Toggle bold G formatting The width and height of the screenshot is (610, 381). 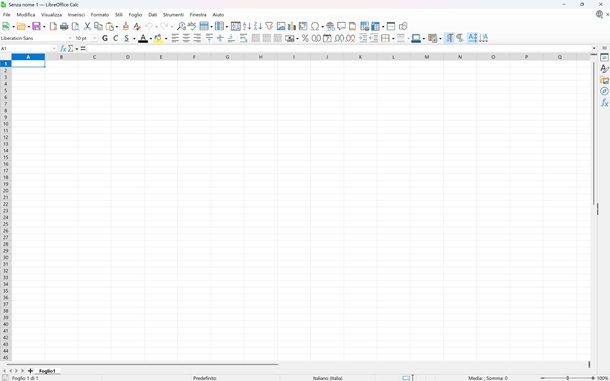pyautogui.click(x=105, y=38)
